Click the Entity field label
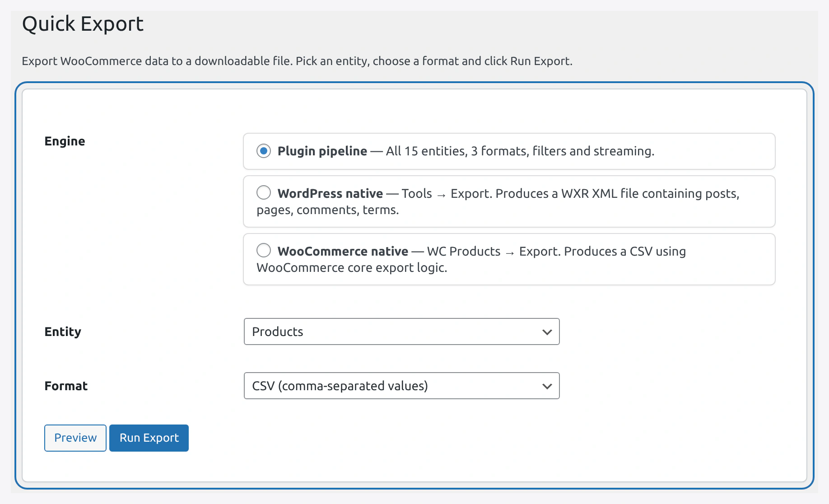Image resolution: width=829 pixels, height=504 pixels. pyautogui.click(x=63, y=332)
